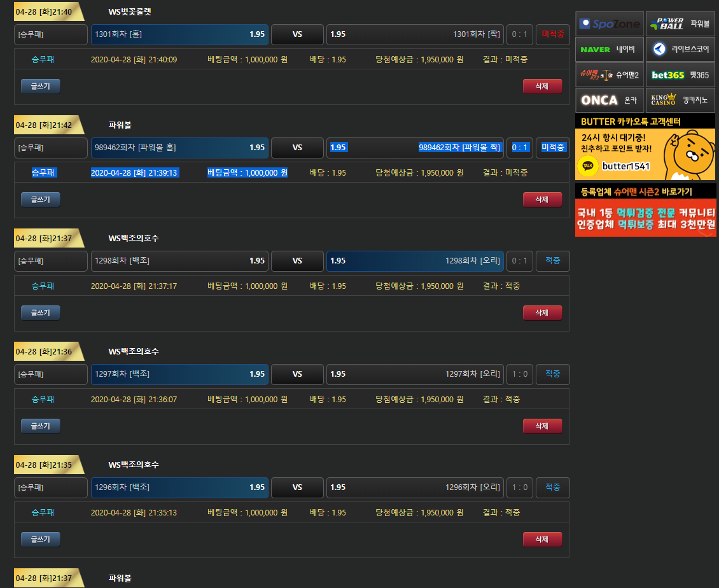719x588 pixels.
Task: Delete the WS벚꽃룰렛 1301회차 bet record
Action: [542, 87]
